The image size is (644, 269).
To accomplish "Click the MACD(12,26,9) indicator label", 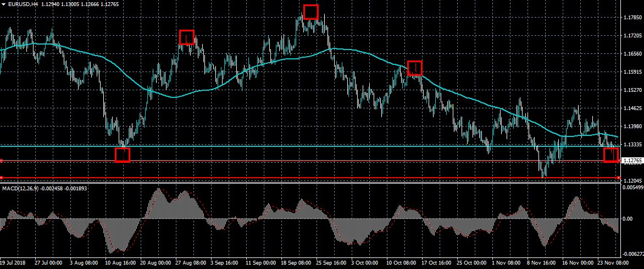I will tap(20, 188).
